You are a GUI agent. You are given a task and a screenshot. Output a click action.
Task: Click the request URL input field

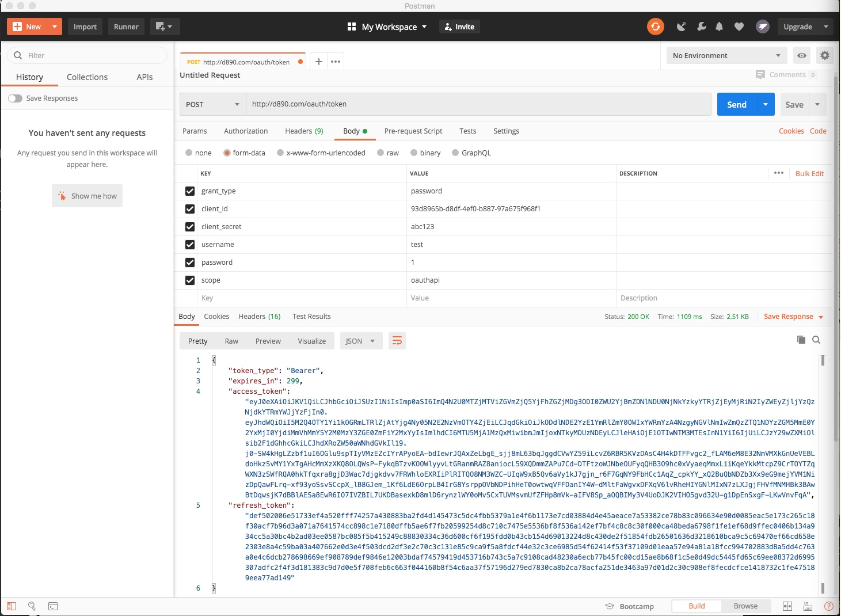pyautogui.click(x=478, y=104)
